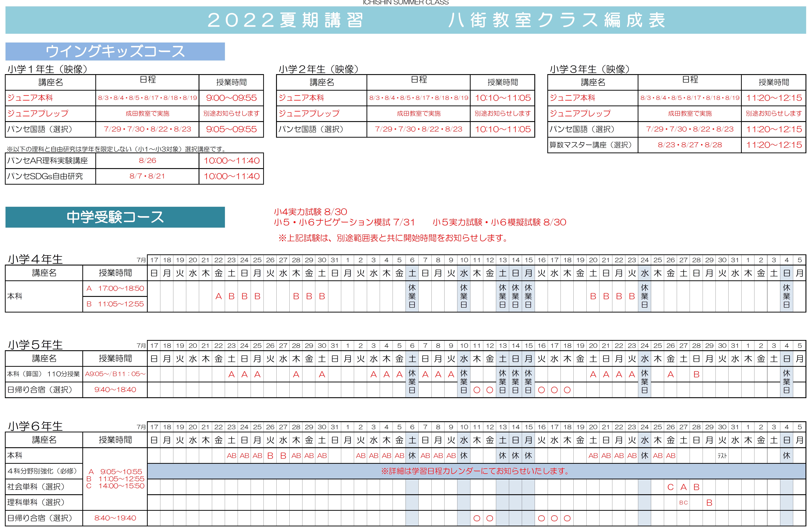Select the "9:00～09:55" time cell
812x532 pixels.
tap(231, 98)
